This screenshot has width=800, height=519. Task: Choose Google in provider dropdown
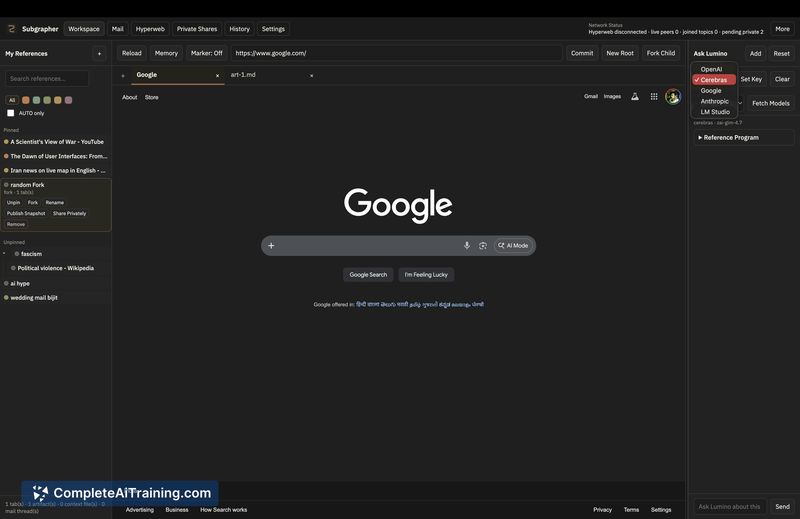(x=714, y=90)
